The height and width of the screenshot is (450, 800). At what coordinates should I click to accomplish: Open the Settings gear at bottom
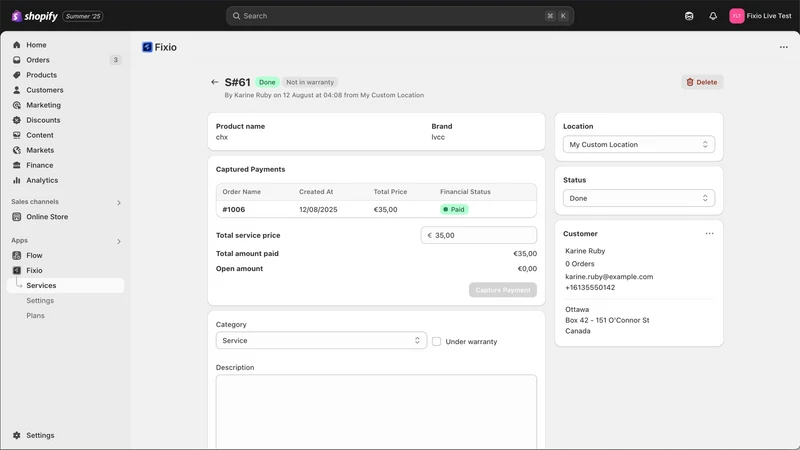click(x=34, y=435)
